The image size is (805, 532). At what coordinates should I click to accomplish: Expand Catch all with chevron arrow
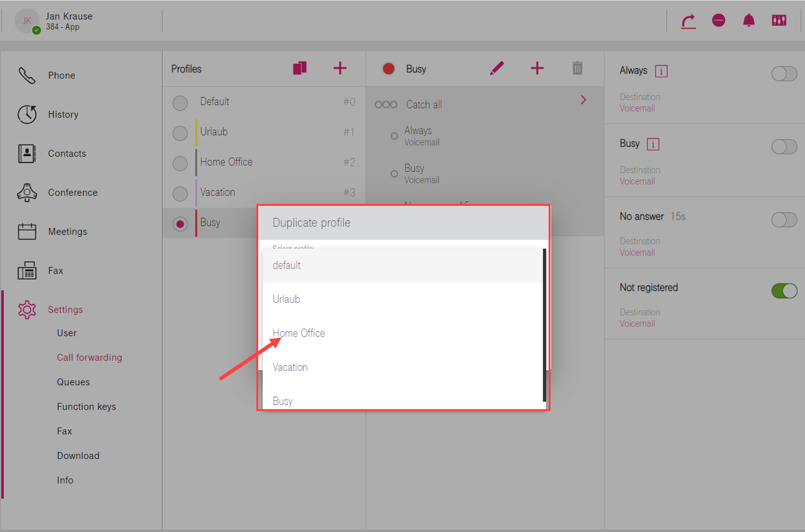coord(583,100)
